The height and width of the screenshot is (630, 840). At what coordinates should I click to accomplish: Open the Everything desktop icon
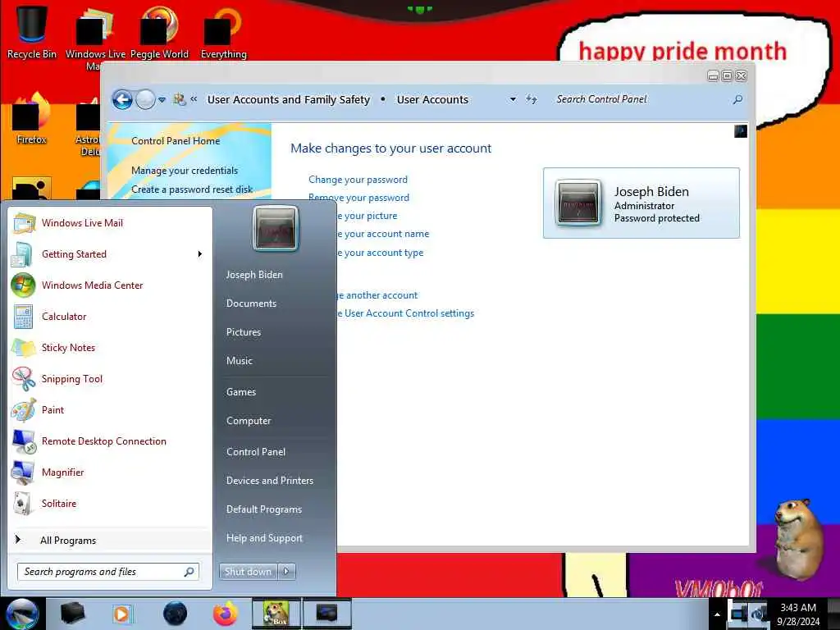tap(223, 32)
